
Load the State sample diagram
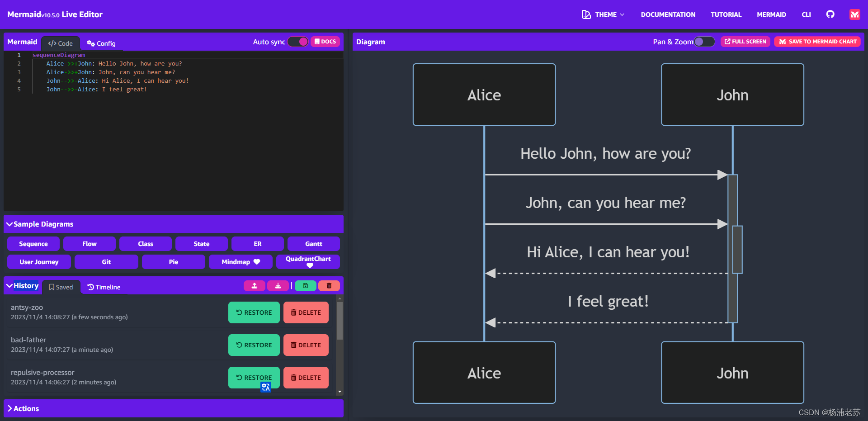[x=202, y=244]
